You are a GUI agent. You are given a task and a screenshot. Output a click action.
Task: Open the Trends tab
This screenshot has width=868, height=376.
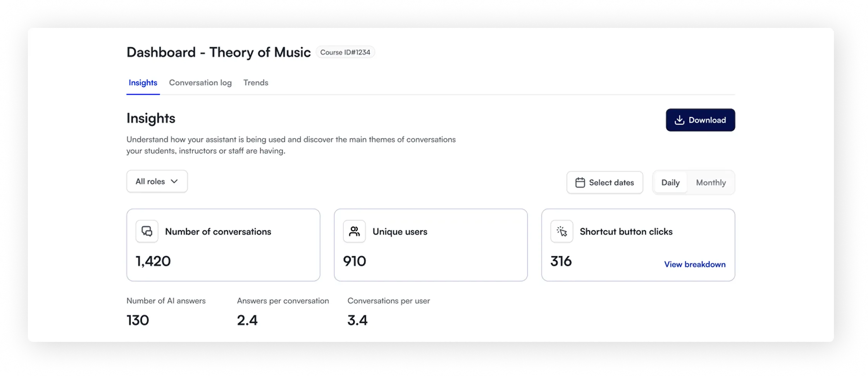[x=256, y=83]
